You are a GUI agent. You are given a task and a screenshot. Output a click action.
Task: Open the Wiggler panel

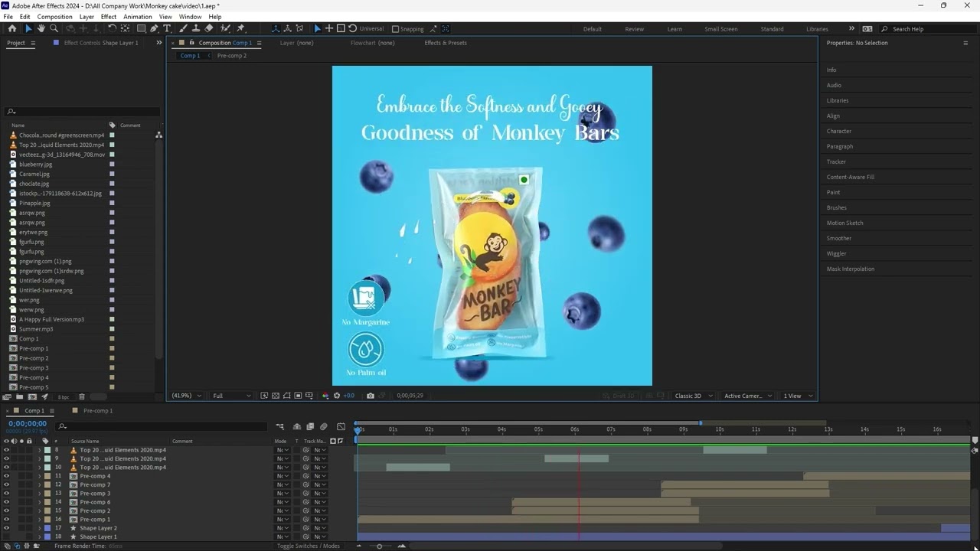click(x=837, y=253)
